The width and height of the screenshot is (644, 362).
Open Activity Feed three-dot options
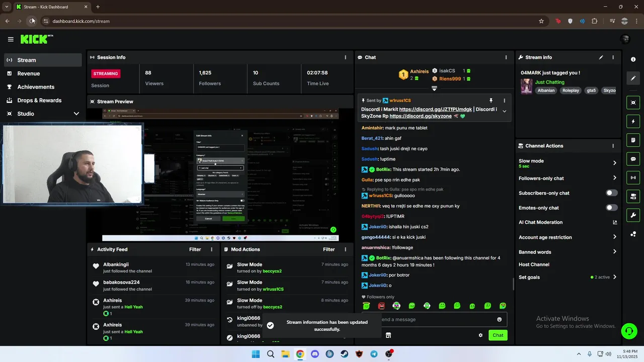point(211,249)
